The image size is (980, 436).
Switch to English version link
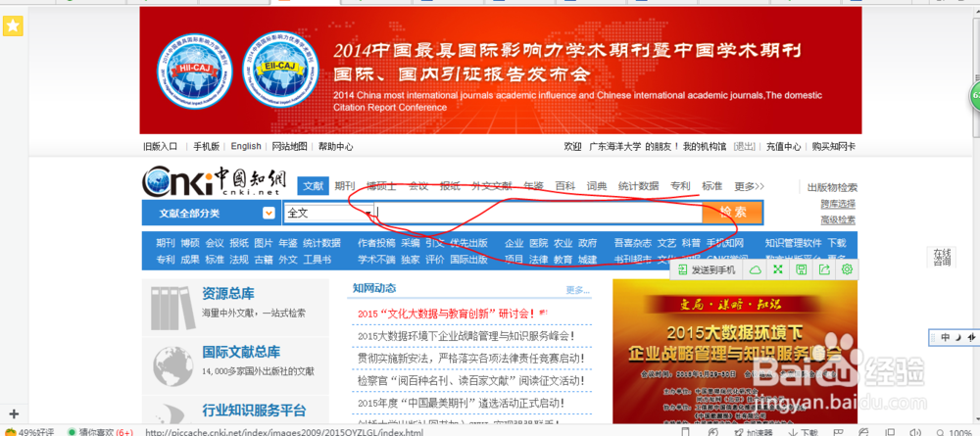246,146
